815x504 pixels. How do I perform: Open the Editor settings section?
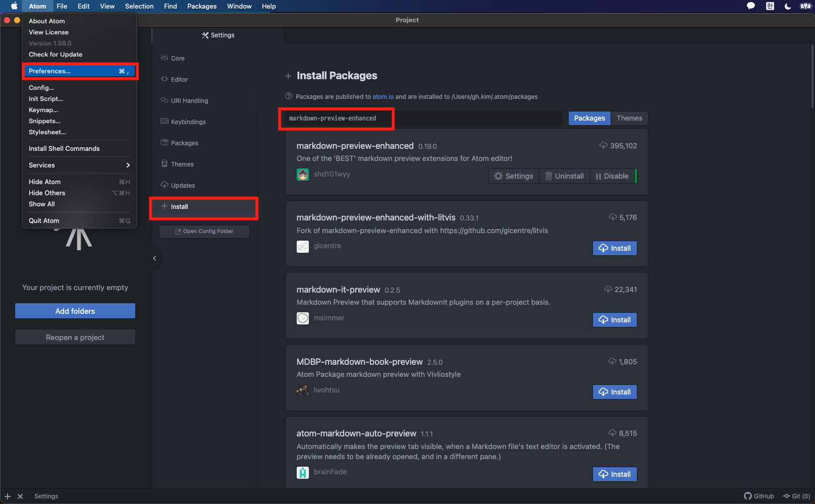coord(204,79)
